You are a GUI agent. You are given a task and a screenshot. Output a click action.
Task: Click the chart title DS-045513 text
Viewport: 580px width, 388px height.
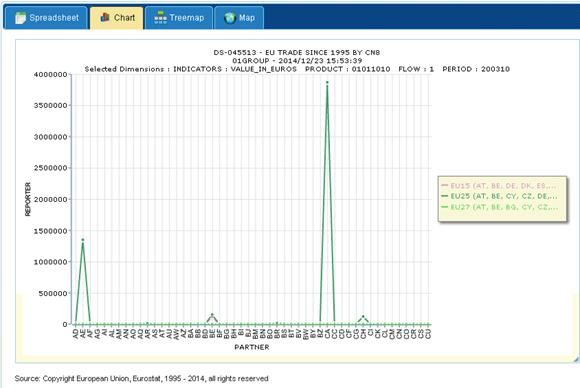tap(297, 53)
